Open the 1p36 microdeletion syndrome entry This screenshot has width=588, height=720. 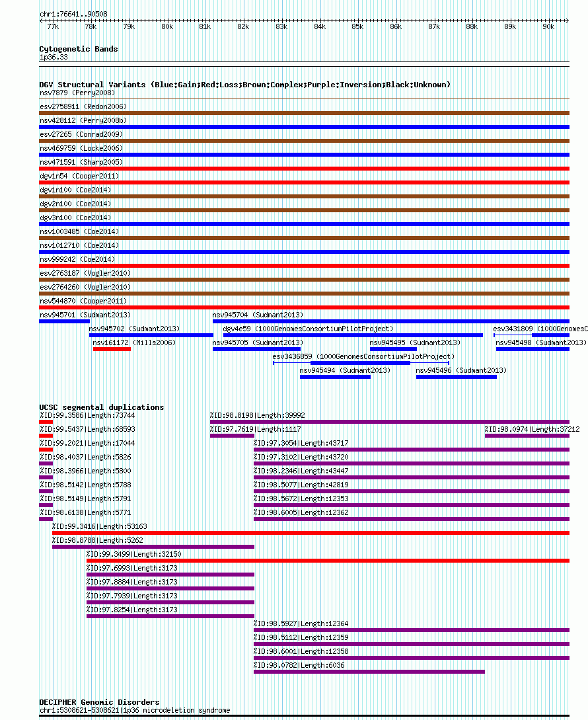pyautogui.click(x=135, y=710)
